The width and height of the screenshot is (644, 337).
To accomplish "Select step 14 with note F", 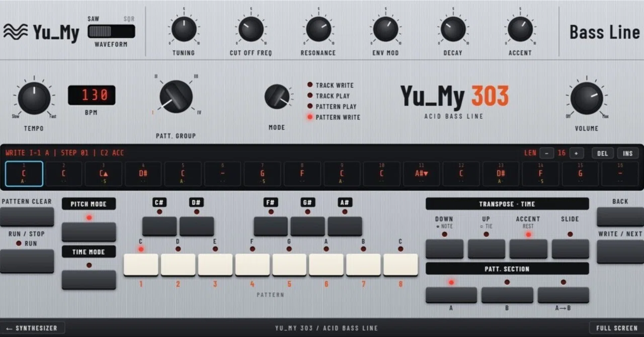I will pos(540,174).
